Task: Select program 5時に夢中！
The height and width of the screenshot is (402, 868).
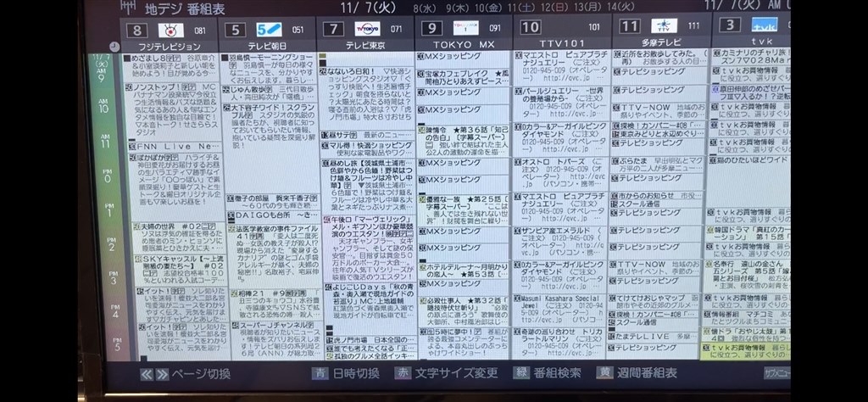Action: click(x=464, y=342)
